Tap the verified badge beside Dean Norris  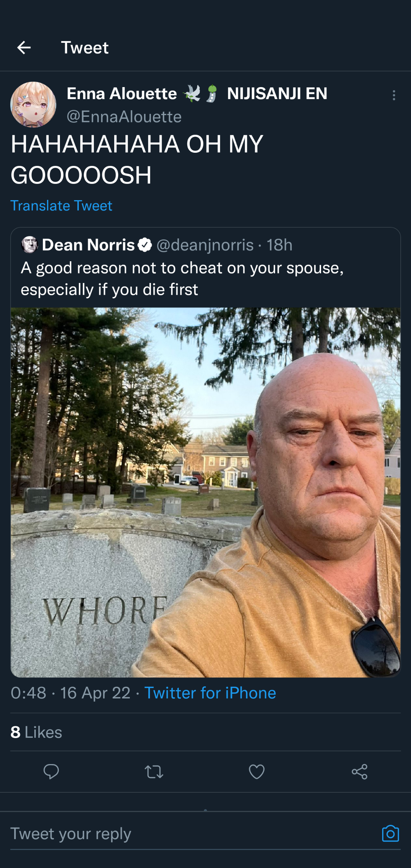pyautogui.click(x=145, y=245)
